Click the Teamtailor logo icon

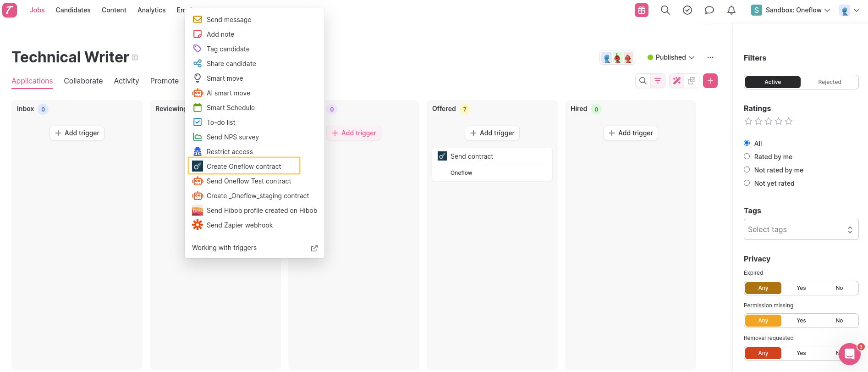point(10,10)
